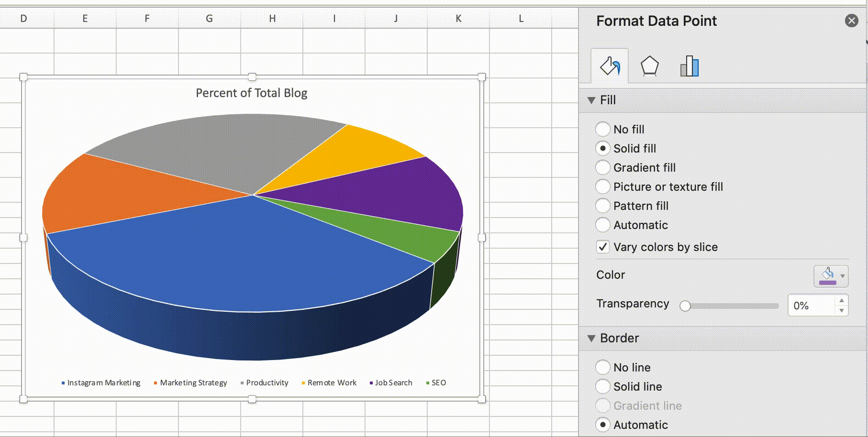Image resolution: width=868 pixels, height=437 pixels.
Task: Increase transparency with the up stepper arrow
Action: tap(842, 300)
